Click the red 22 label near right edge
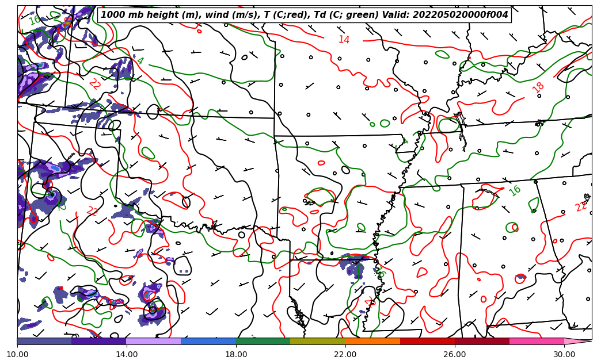 [581, 207]
